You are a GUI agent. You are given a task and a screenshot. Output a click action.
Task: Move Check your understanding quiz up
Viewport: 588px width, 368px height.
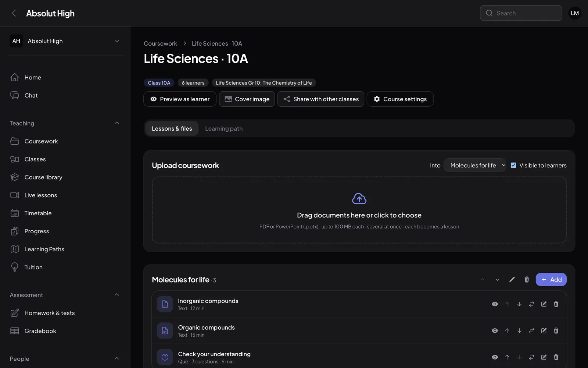click(x=507, y=357)
